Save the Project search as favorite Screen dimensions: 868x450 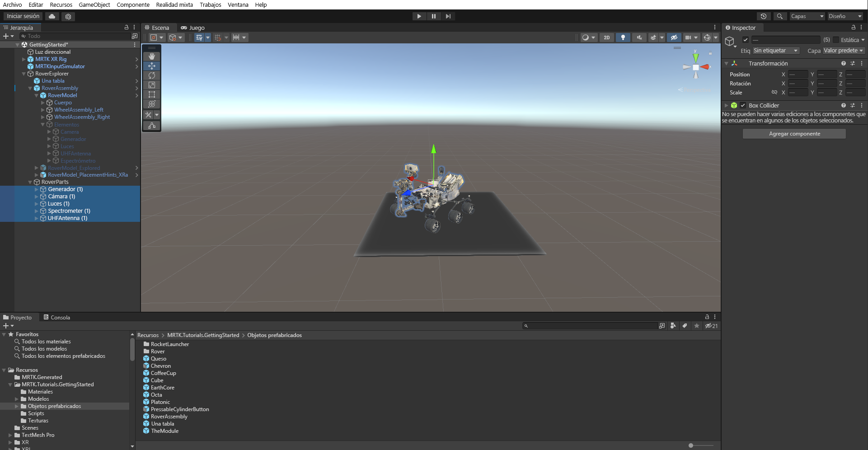(697, 326)
